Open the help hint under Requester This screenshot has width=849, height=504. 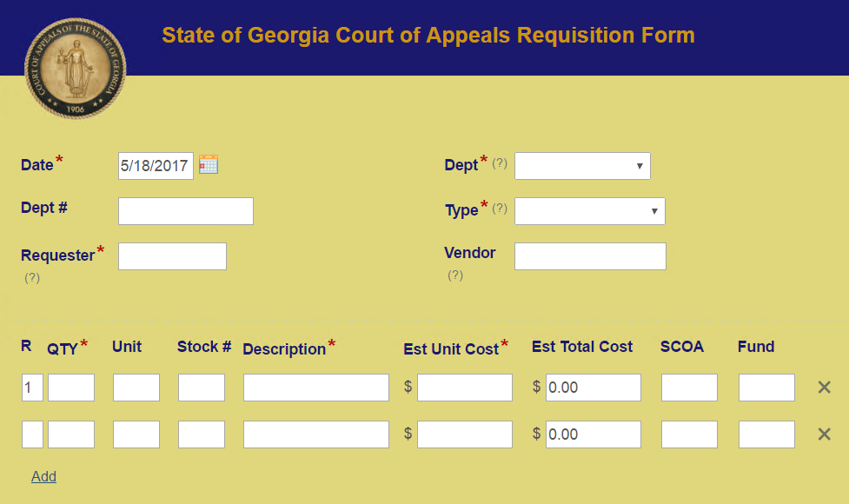pos(32,278)
